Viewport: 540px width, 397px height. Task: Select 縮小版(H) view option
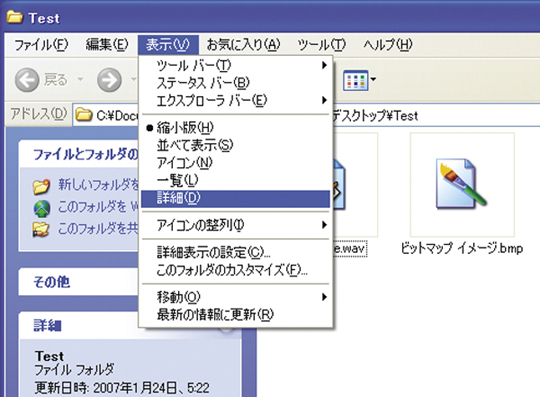[x=235, y=128]
